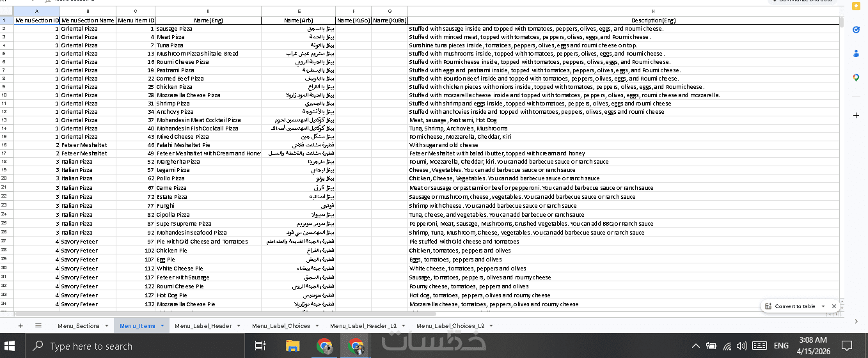Switch to the second Chrome taskbar icon
The image size is (868, 358).
click(356, 346)
